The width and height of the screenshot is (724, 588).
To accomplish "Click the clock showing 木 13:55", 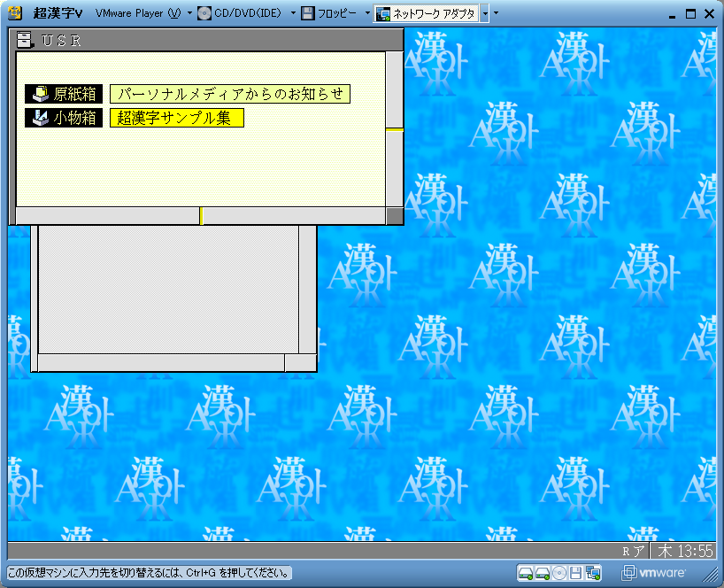I will tap(684, 551).
